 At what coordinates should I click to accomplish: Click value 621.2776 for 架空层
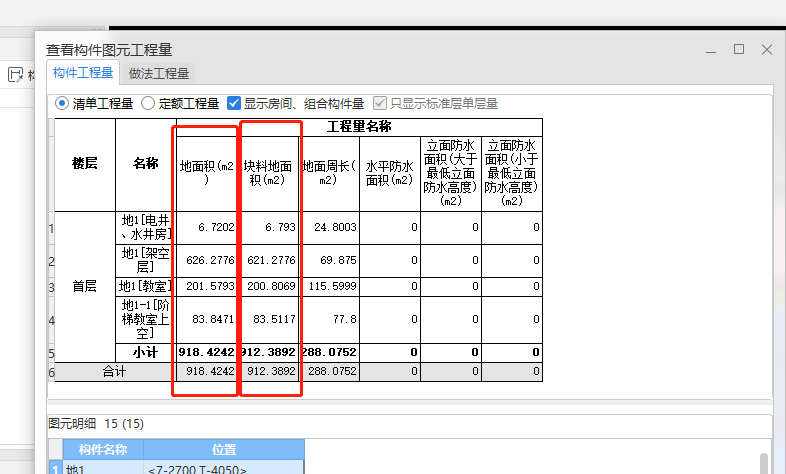[x=268, y=261]
